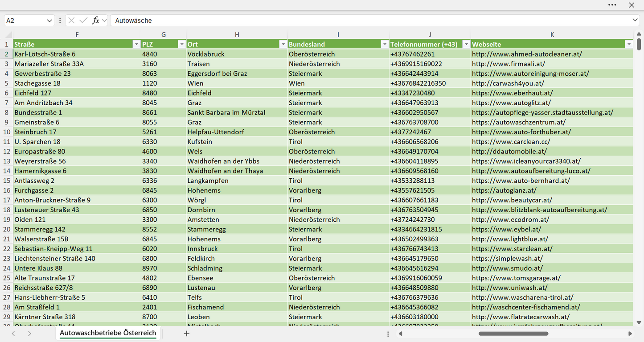Select cell Helpfau-Uttendorf
Image resolution: width=644 pixels, height=342 pixels.
[237, 132]
